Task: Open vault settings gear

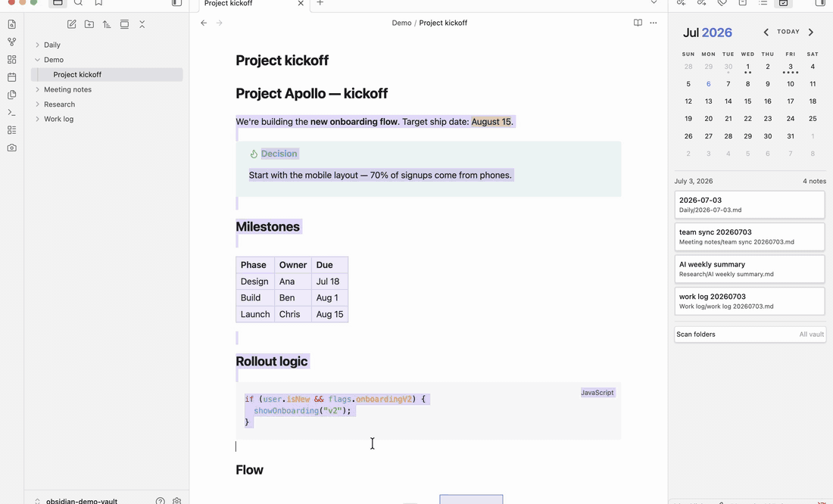Action: tap(177, 501)
